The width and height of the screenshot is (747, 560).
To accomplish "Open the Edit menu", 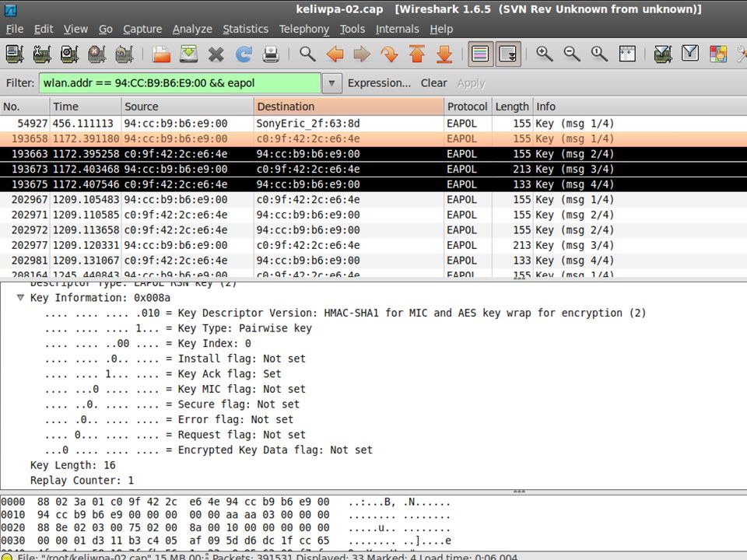I will coord(44,29).
